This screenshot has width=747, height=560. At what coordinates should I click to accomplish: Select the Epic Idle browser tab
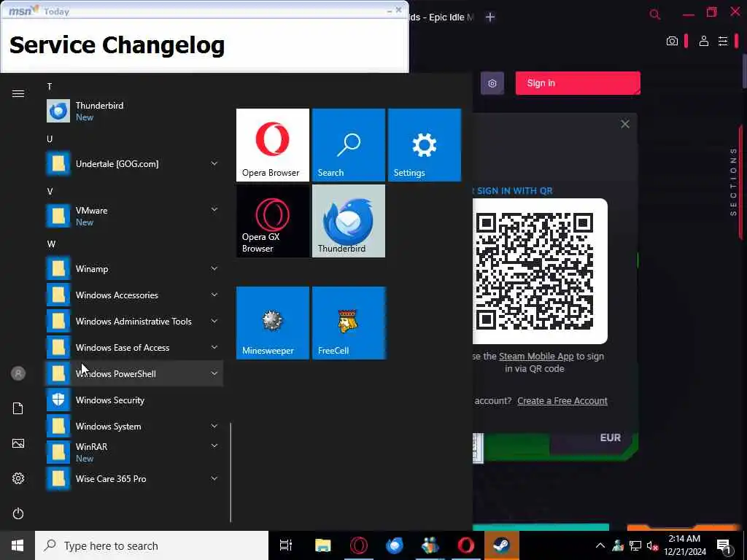click(x=442, y=17)
